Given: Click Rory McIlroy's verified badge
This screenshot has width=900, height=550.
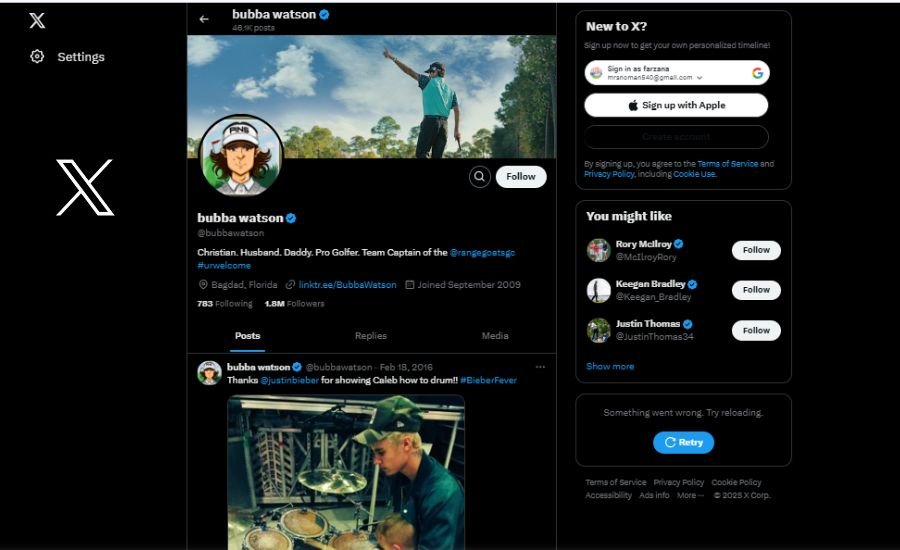Looking at the screenshot, I should (678, 244).
